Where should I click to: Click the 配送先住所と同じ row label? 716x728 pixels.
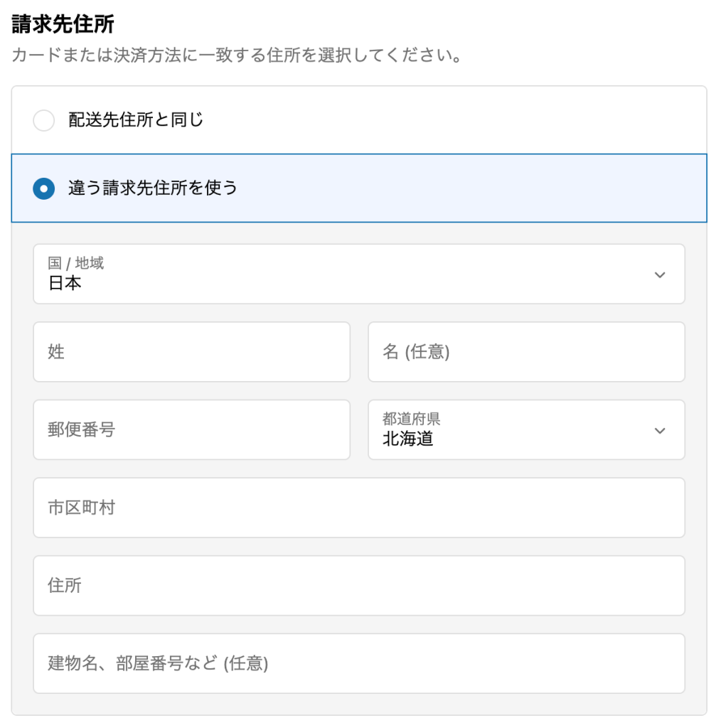click(x=110, y=121)
